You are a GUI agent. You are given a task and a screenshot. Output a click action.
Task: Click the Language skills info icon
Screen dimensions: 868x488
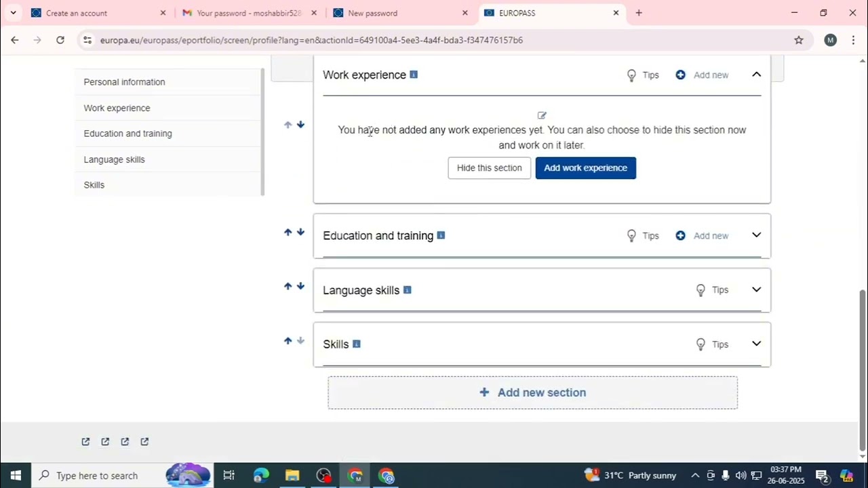point(407,289)
